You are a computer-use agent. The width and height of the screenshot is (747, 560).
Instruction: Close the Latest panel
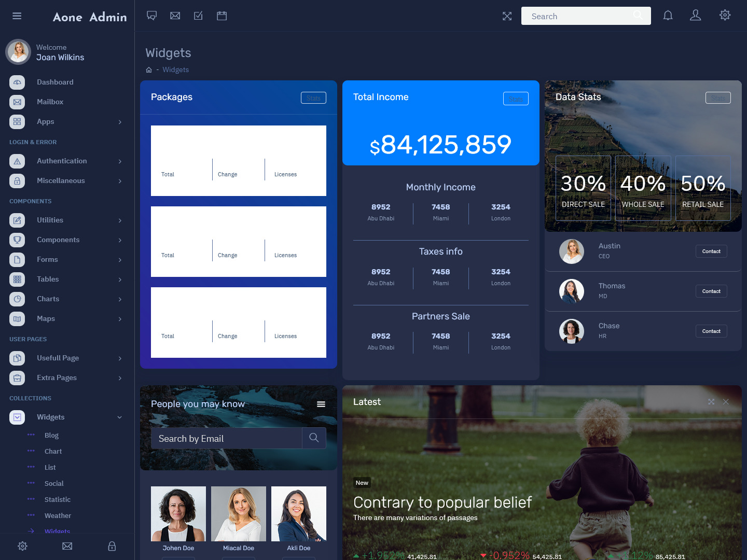[726, 402]
